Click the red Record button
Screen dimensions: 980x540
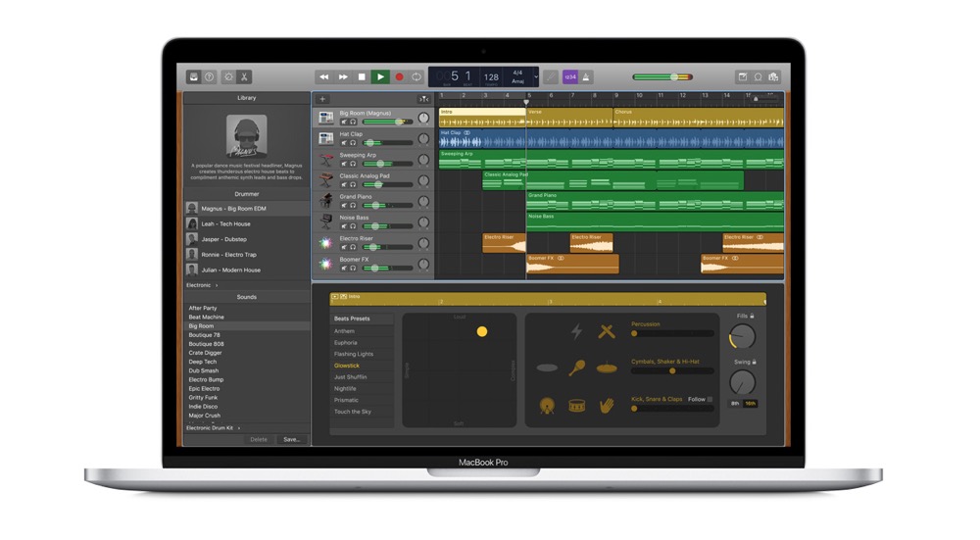[399, 76]
